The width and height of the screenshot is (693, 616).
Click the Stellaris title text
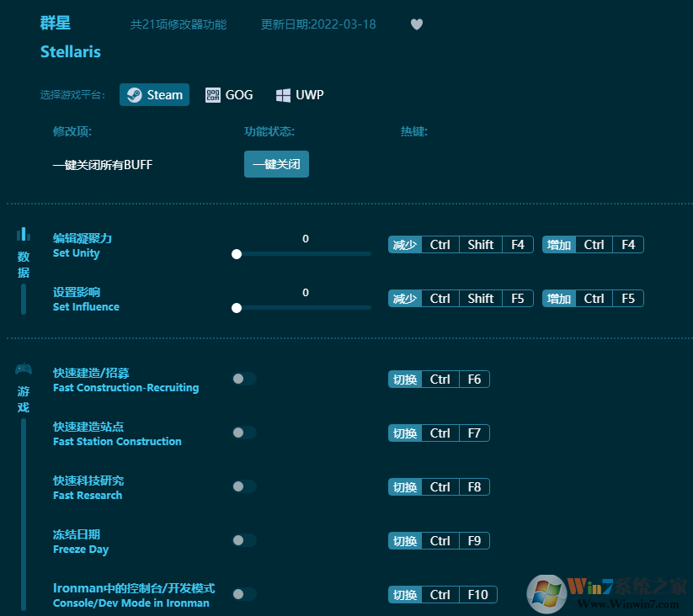(71, 52)
